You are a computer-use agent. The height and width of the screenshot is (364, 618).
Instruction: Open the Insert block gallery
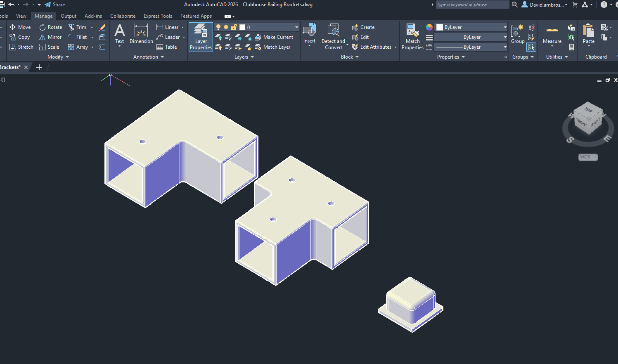pyautogui.click(x=309, y=33)
